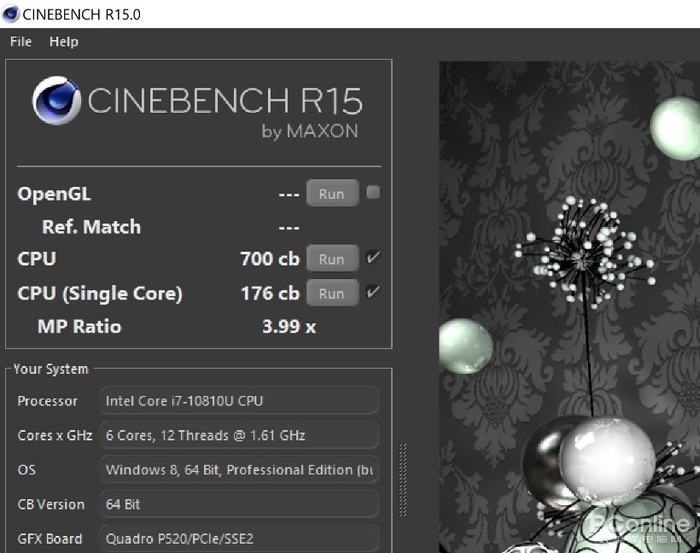Click the by MAXON text

pos(310,131)
